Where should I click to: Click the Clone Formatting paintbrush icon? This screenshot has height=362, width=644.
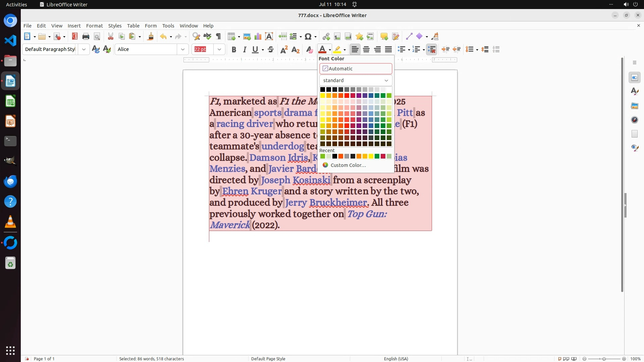pos(151,37)
